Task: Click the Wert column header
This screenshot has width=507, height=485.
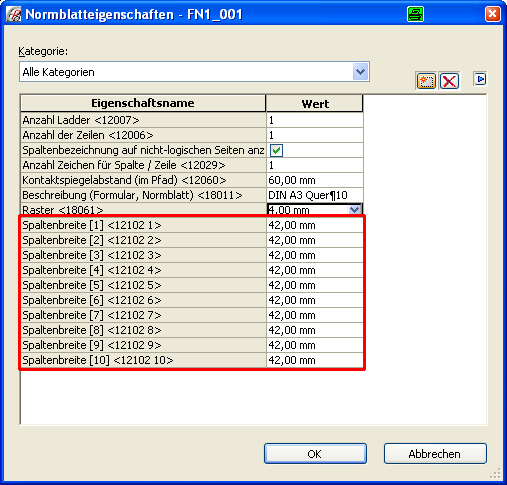Action: (x=315, y=104)
